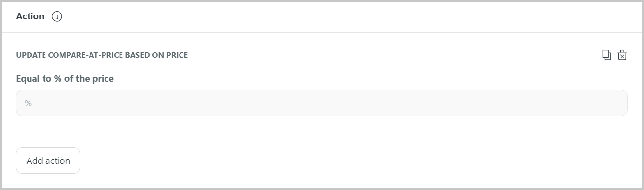Image resolution: width=644 pixels, height=190 pixels.
Task: Select the UPDATE COMPARE-AT-PRICE BASED ON PRICE label
Action: coord(102,55)
